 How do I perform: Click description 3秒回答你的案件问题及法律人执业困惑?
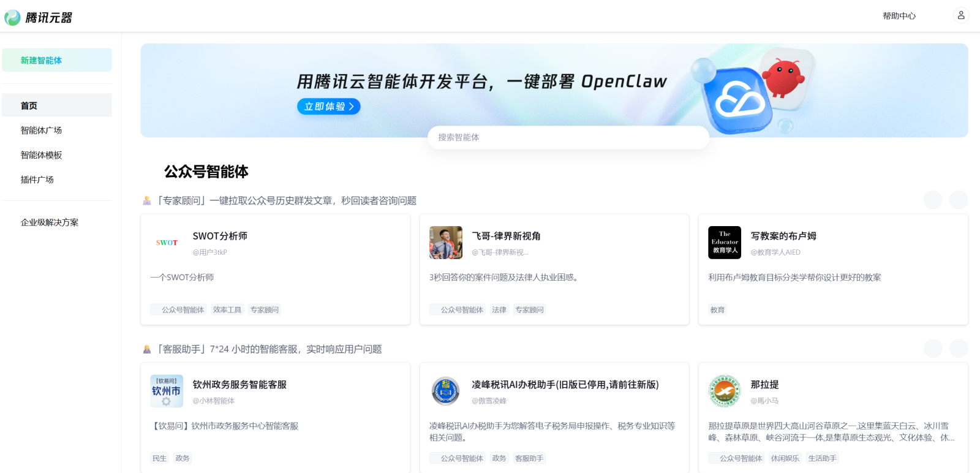(x=505, y=278)
